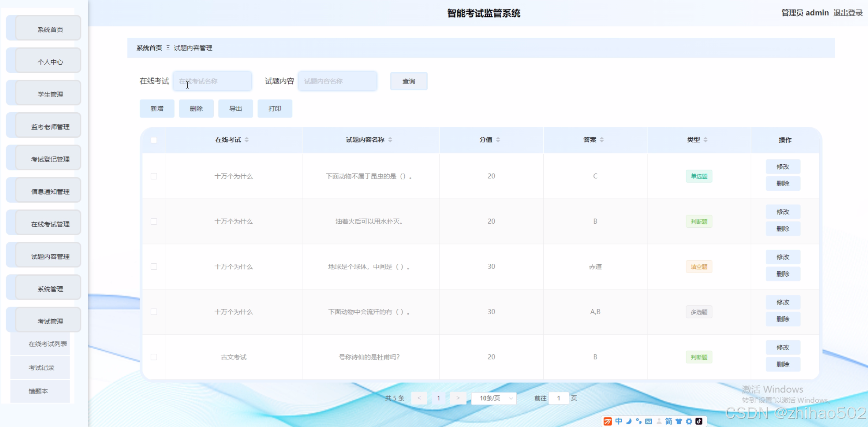Screen dimensions: 868x427
Task: Click the 查询 search button
Action: coord(408,81)
